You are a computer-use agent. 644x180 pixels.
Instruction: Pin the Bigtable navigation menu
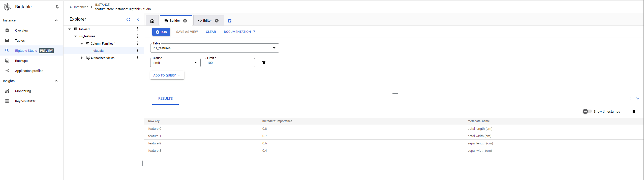[x=57, y=7]
